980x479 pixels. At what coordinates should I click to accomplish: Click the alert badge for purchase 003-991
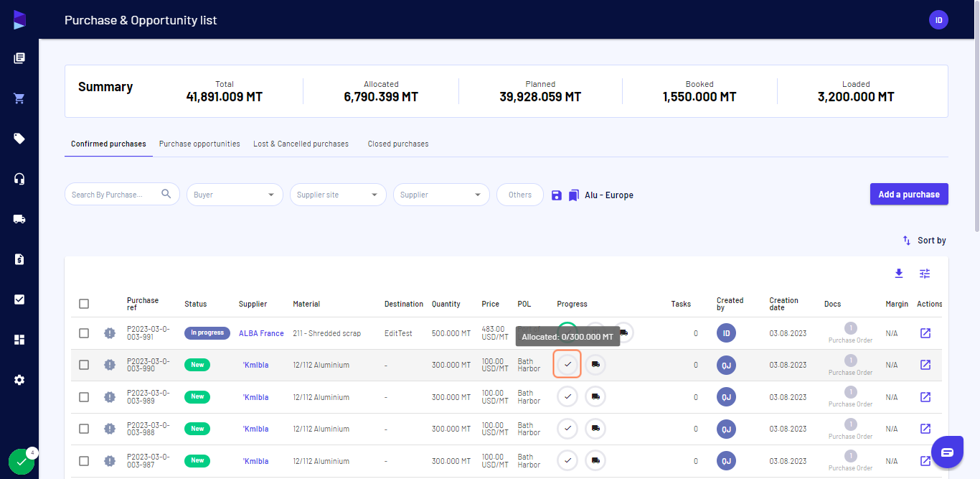(x=109, y=333)
